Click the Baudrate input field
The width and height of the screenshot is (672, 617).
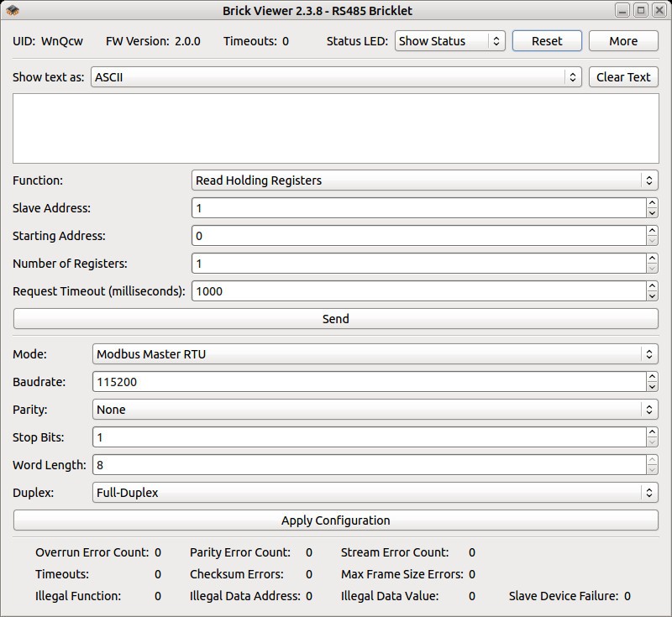click(x=370, y=381)
